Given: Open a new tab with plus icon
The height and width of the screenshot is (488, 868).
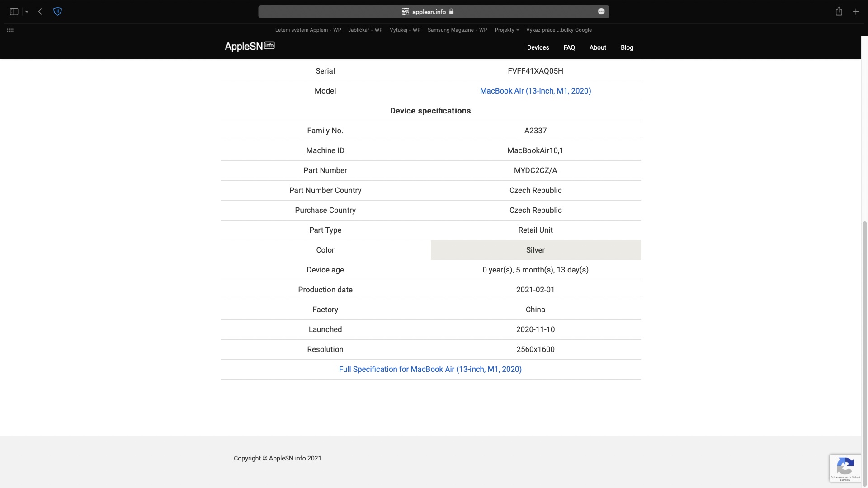Looking at the screenshot, I should click(856, 12).
